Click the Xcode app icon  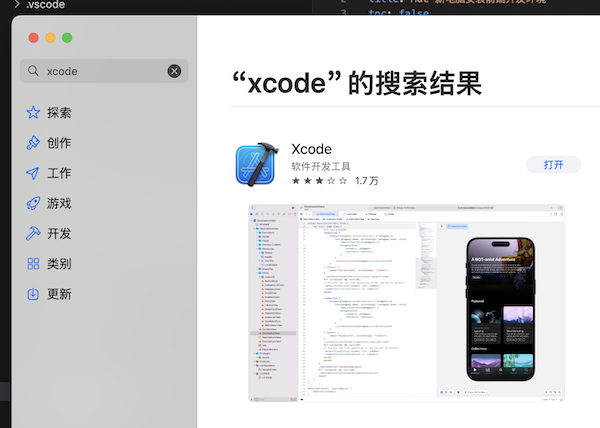pos(256,164)
